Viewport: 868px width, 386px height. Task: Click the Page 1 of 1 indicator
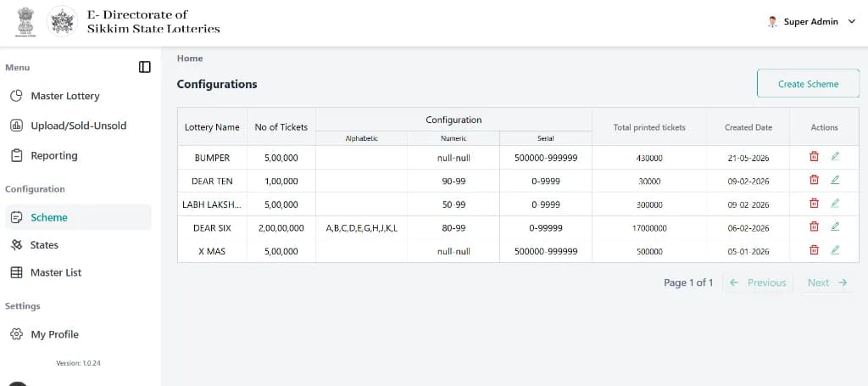tap(688, 283)
